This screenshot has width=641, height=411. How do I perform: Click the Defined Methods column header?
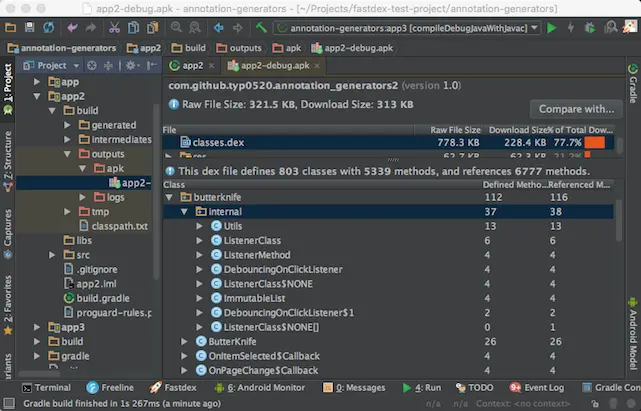514,185
